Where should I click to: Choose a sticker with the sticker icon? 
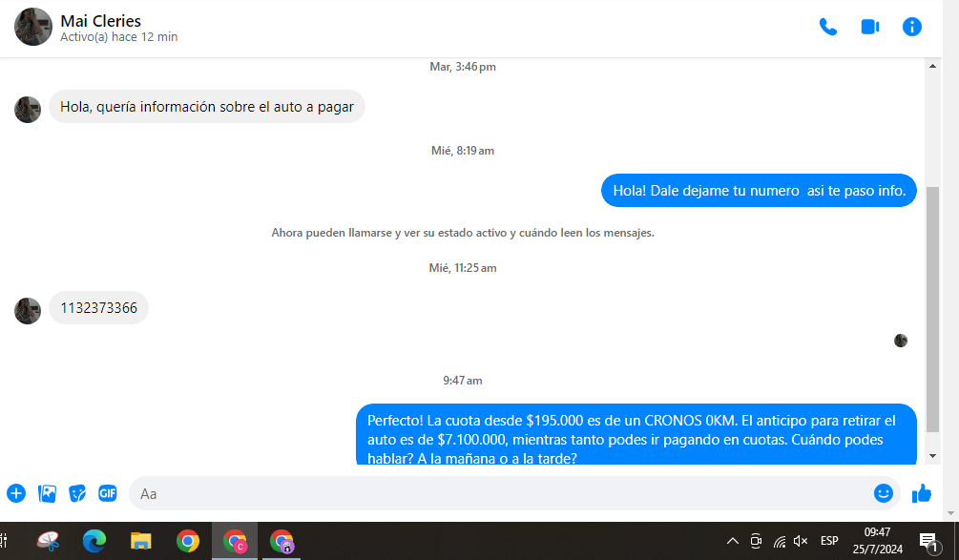coord(77,493)
